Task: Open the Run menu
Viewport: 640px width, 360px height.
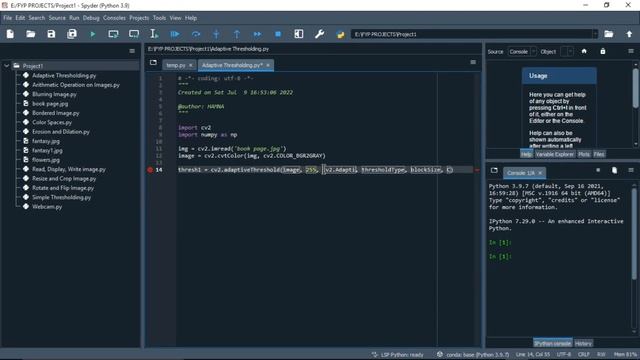Action: tap(74, 18)
